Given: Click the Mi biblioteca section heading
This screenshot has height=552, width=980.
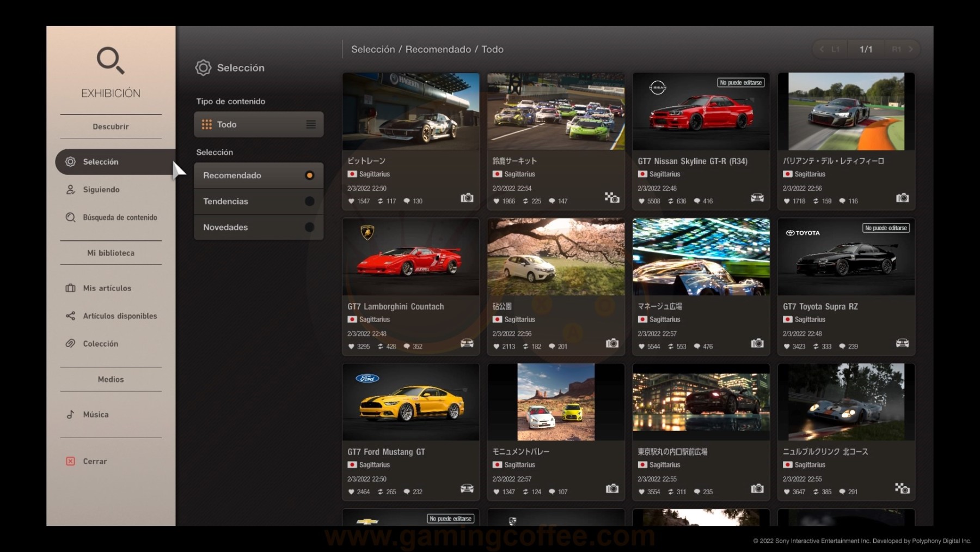Looking at the screenshot, I should [x=111, y=253].
